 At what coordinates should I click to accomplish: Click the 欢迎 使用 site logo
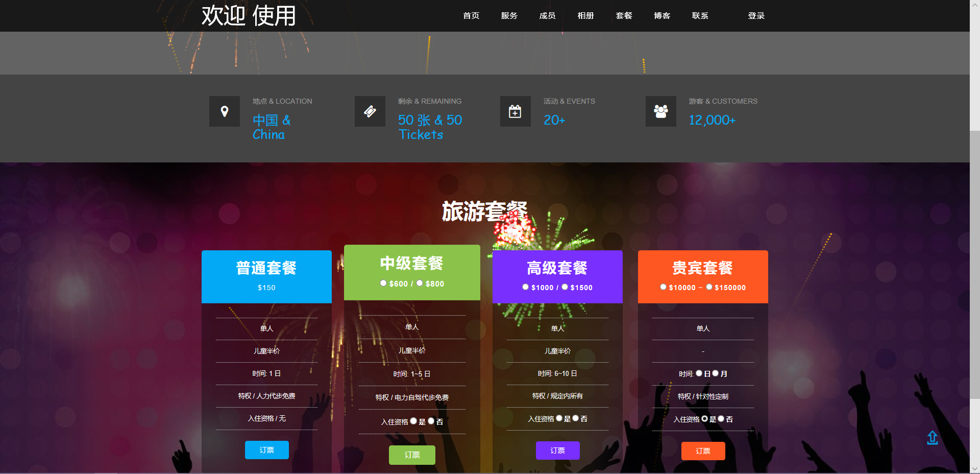(x=249, y=16)
